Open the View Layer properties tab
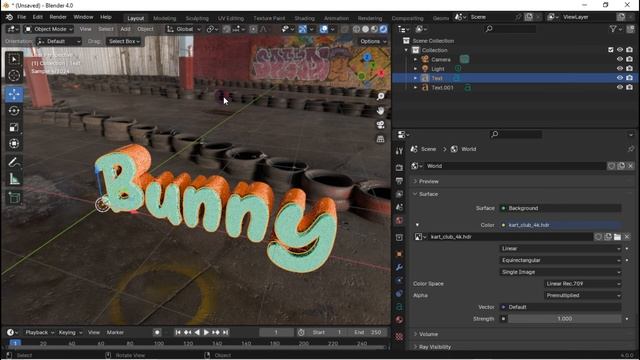Image resolution: width=640 pixels, height=360 pixels. (399, 194)
